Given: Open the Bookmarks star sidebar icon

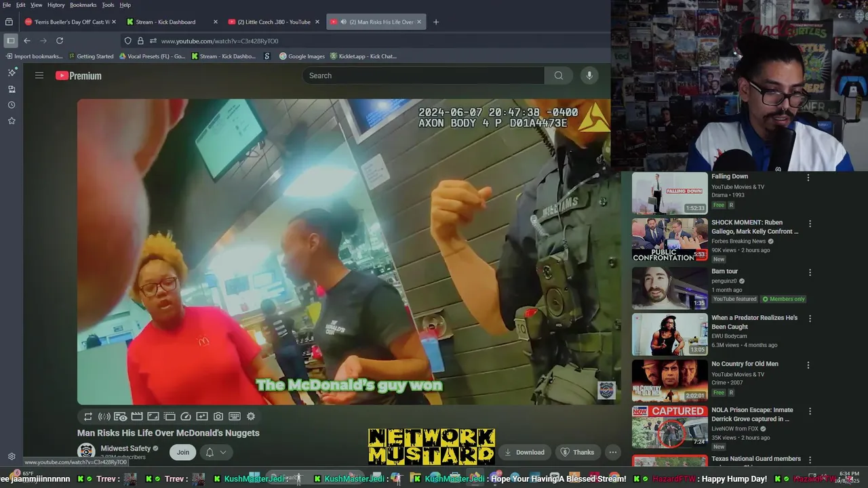Looking at the screenshot, I should click(x=12, y=121).
